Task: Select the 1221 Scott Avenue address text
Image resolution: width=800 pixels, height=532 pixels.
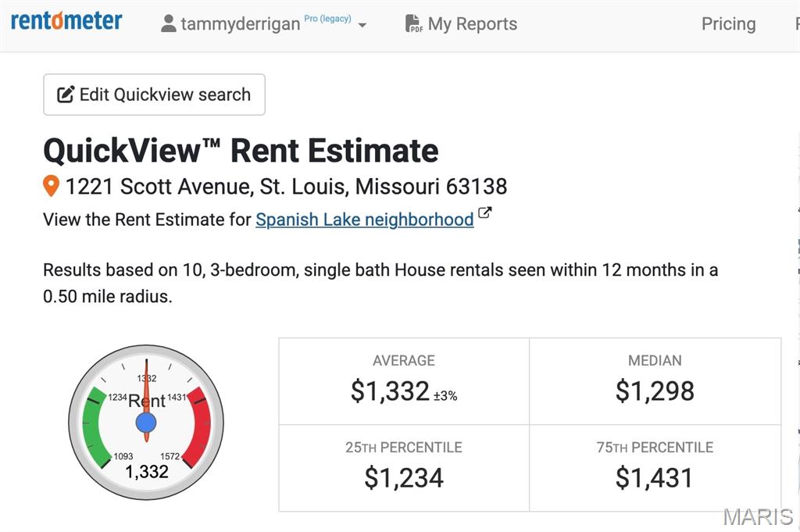Action: click(286, 187)
